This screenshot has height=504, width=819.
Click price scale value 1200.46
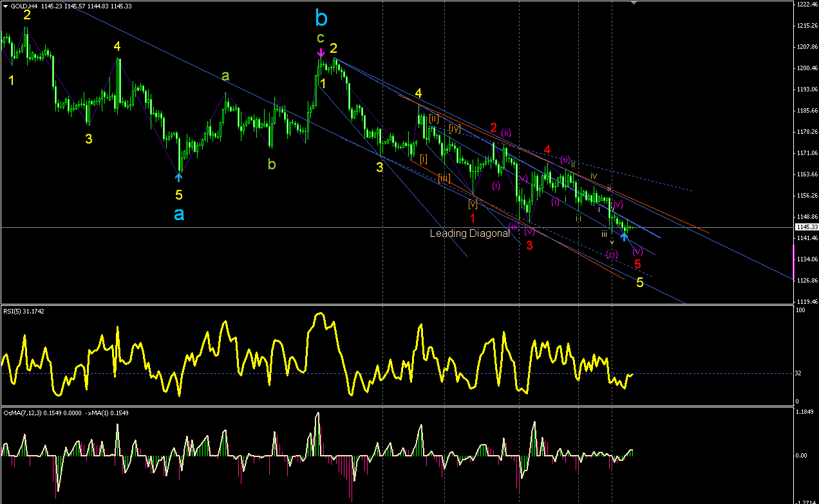click(x=807, y=68)
